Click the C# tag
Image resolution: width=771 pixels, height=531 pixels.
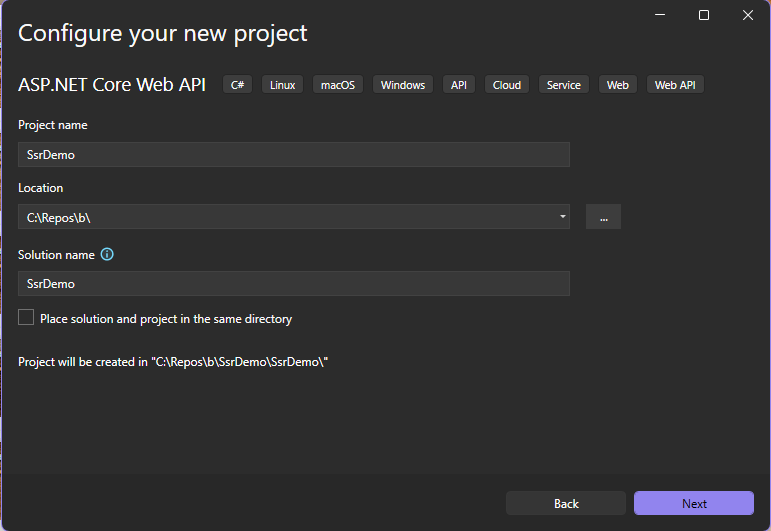[x=237, y=85]
